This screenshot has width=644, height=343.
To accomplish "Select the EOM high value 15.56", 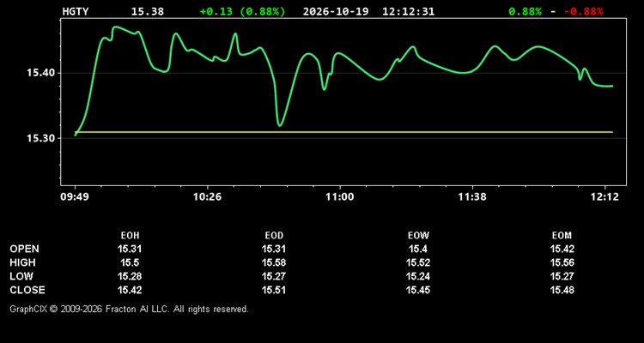I will pos(562,262).
